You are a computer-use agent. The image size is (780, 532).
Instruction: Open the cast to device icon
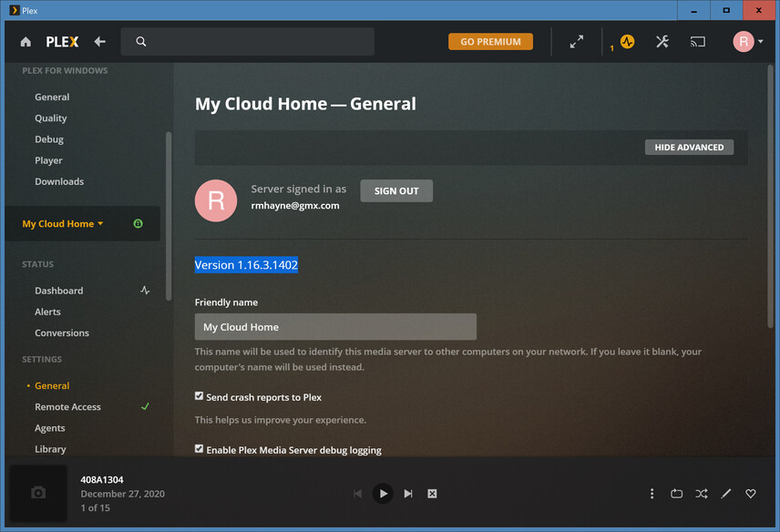(698, 42)
